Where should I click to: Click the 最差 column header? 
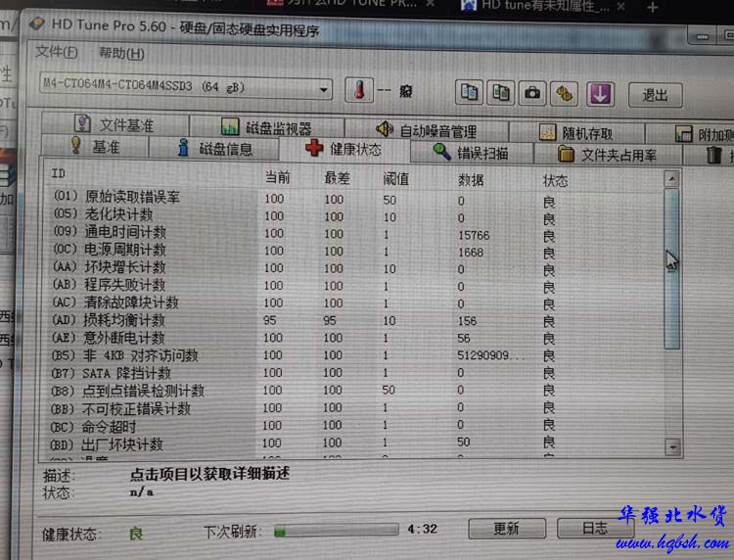(337, 178)
